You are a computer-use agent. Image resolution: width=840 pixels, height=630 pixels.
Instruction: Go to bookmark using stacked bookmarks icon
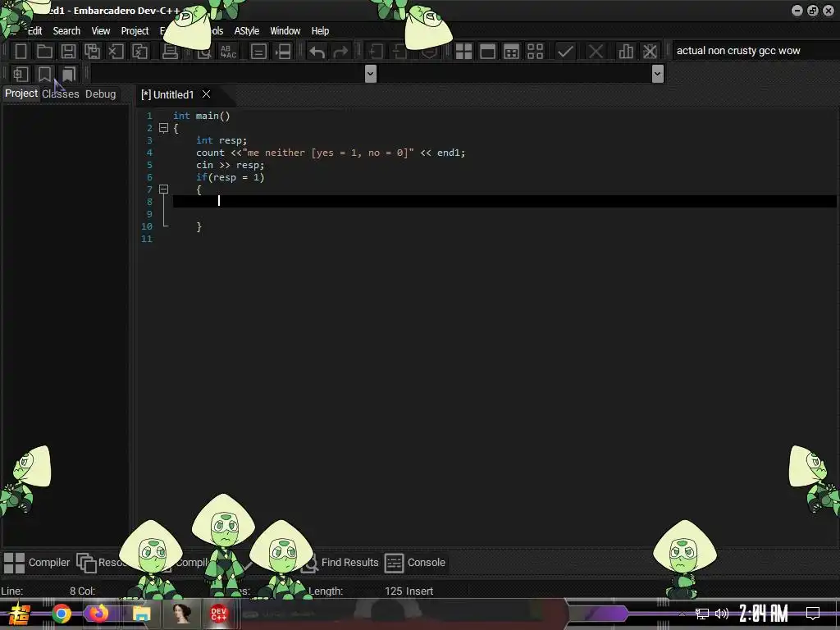(69, 74)
